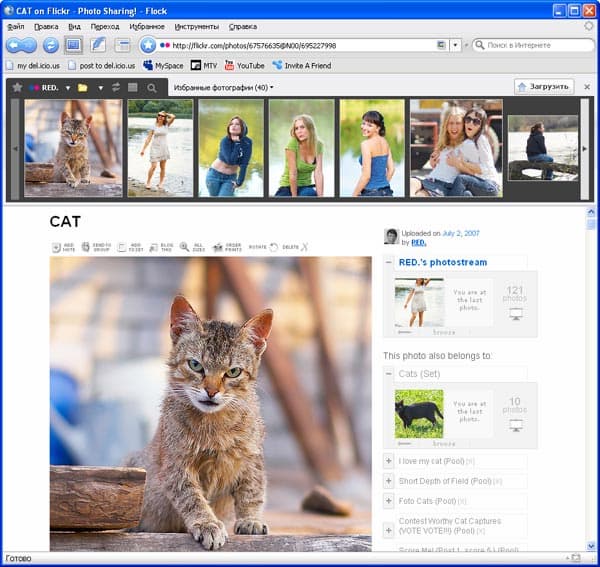
Task: Open the post to del.icio.us bookmark
Action: [102, 65]
